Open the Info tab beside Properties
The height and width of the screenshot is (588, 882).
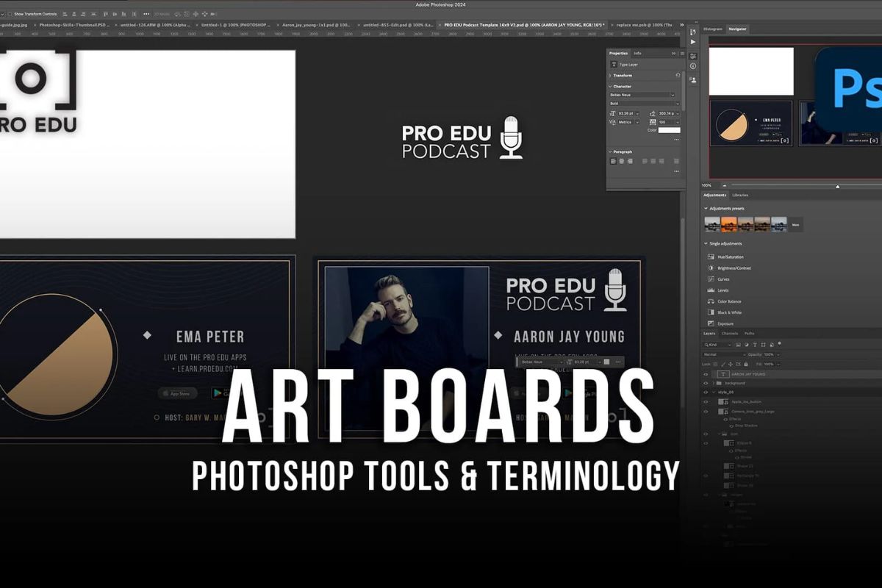pos(637,53)
